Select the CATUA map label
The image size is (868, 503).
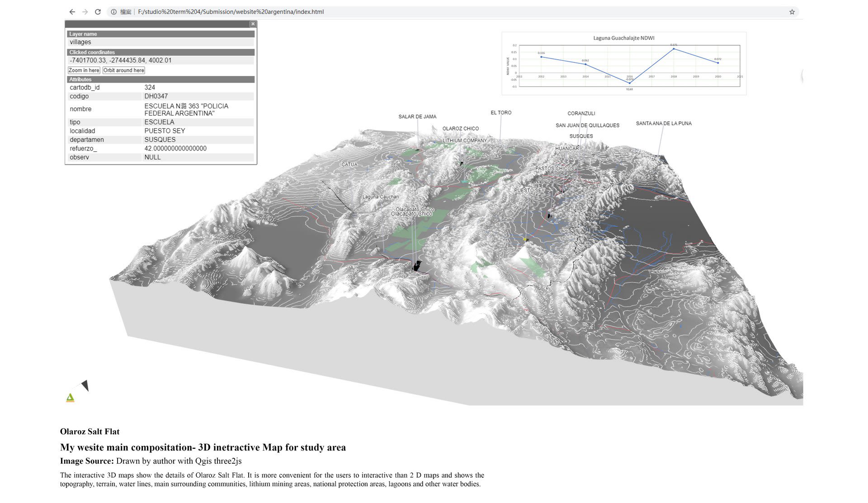point(349,165)
